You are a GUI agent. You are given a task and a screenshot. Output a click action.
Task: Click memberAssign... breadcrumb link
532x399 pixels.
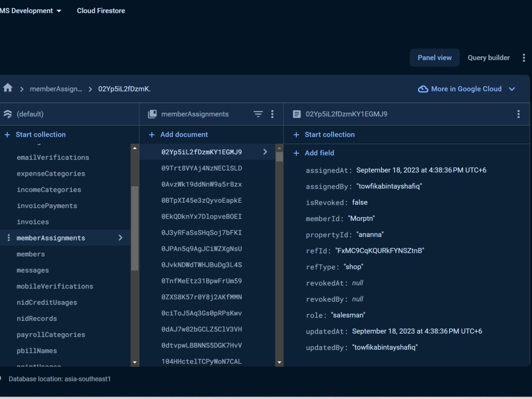[x=56, y=89]
